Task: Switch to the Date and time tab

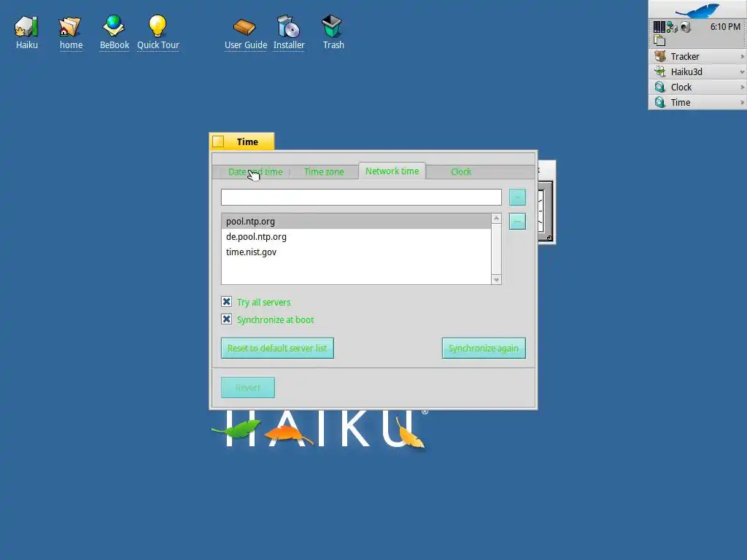Action: 255,172
